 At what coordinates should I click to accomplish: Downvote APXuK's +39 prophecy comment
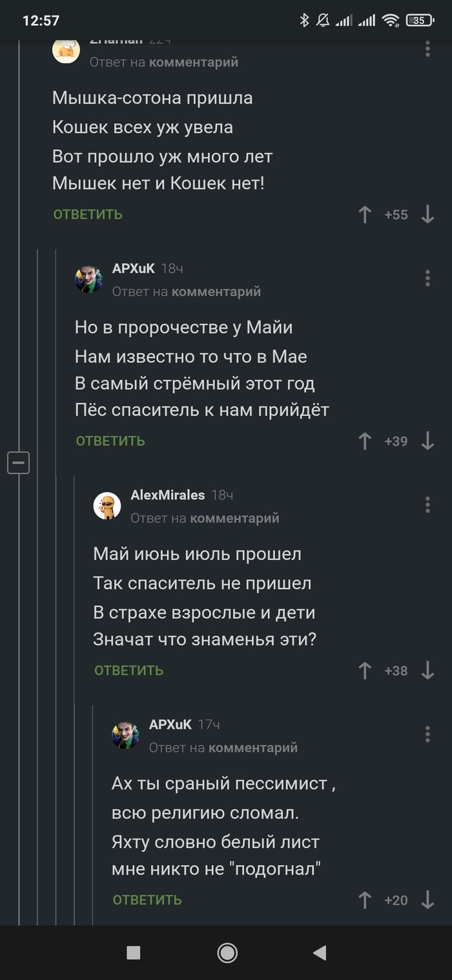(427, 441)
